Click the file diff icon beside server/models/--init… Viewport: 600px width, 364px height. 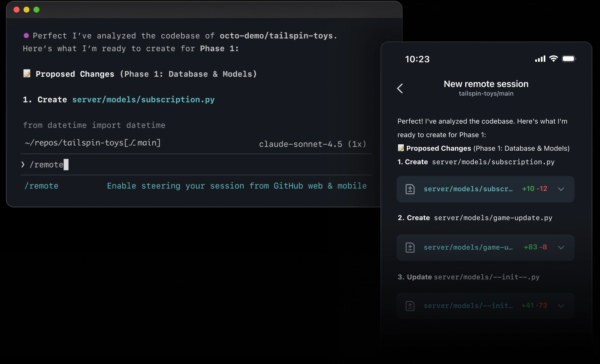click(410, 306)
